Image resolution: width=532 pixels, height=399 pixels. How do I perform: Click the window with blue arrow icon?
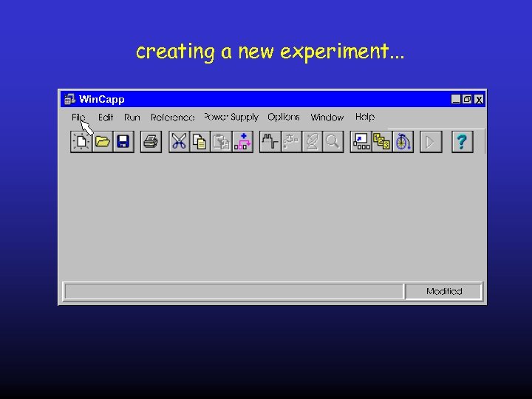tap(361, 141)
